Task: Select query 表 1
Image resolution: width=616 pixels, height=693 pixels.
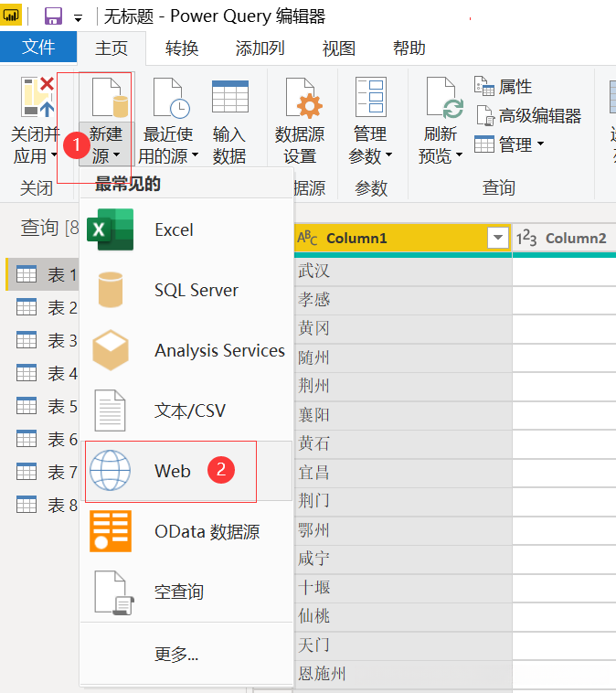Action: point(43,274)
